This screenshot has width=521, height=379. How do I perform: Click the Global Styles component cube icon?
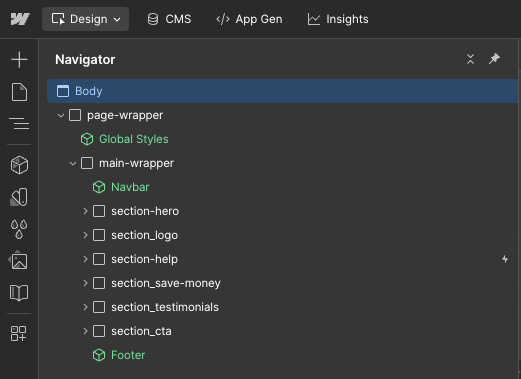tap(87, 139)
